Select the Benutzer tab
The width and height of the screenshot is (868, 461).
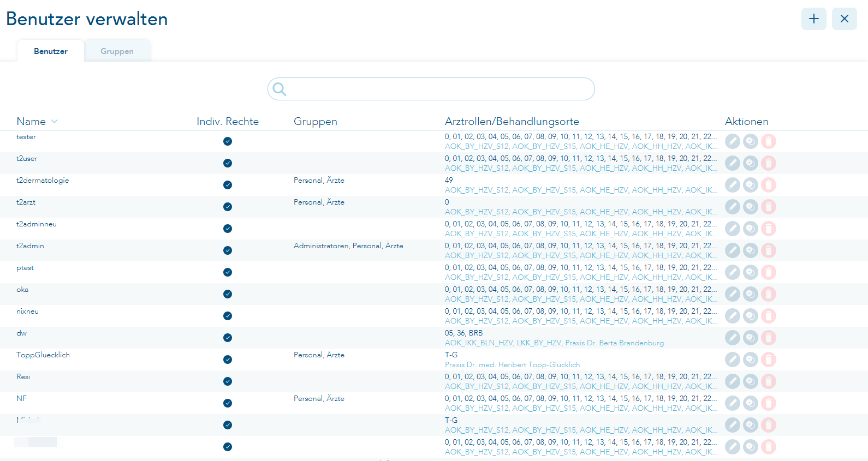pyautogui.click(x=51, y=51)
